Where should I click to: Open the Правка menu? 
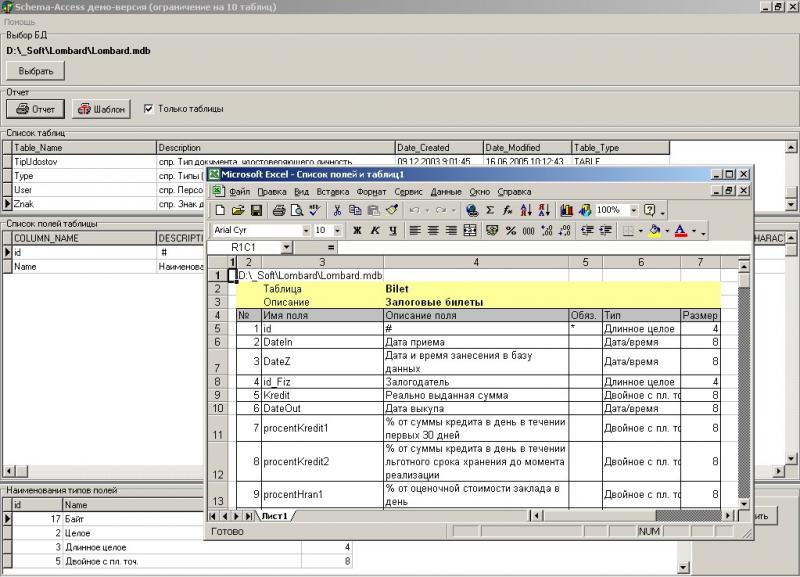tap(271, 192)
